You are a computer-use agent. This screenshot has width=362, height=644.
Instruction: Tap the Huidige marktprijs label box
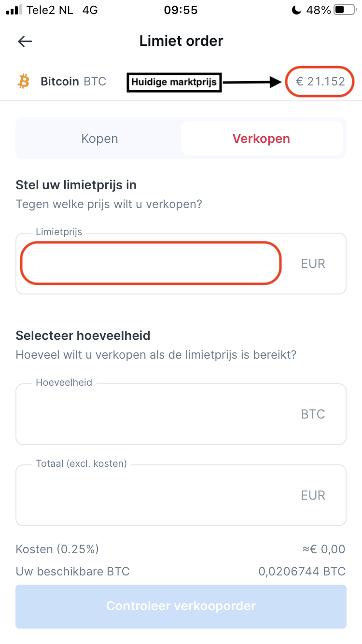(174, 82)
